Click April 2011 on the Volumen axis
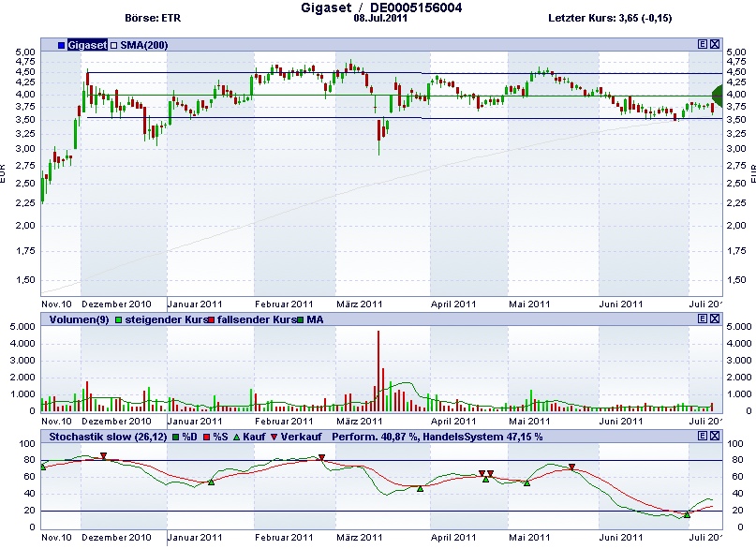 [453, 422]
